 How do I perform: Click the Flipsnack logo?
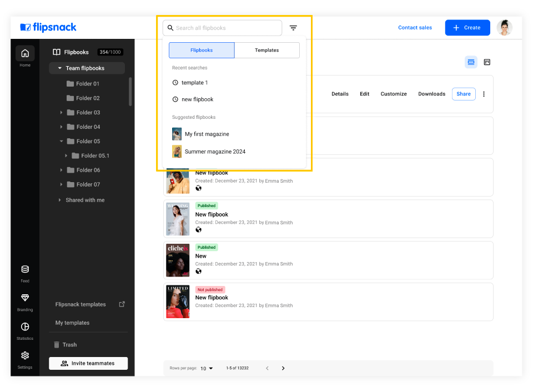pyautogui.click(x=48, y=27)
